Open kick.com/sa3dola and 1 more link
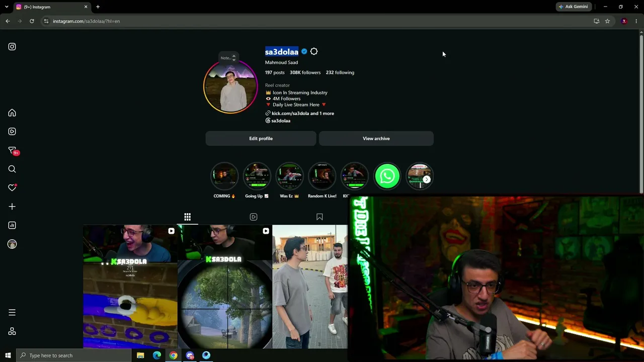 click(300, 114)
